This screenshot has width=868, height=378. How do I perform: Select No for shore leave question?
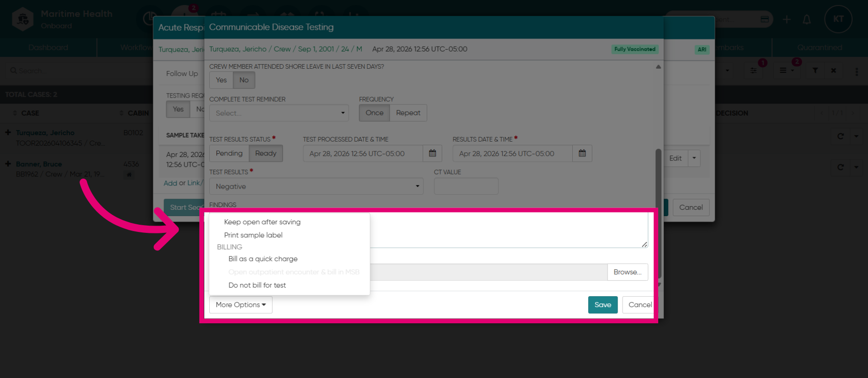click(244, 80)
